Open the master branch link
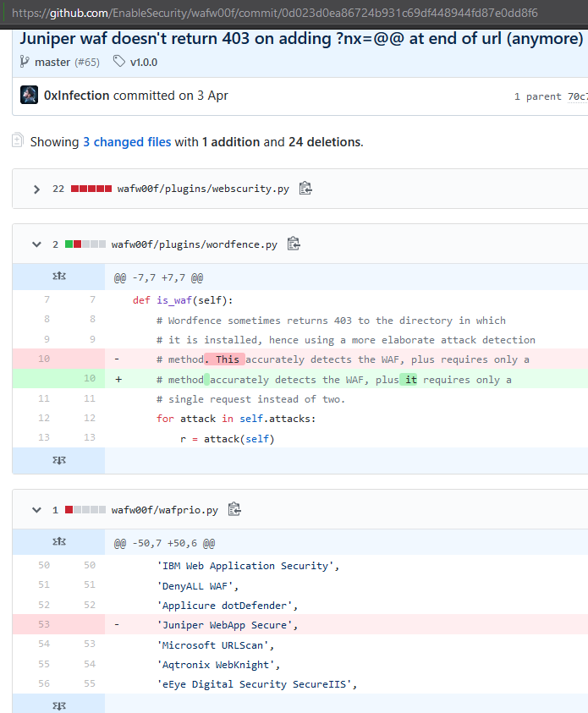Screen dimensions: 588x713 [x=52, y=63]
